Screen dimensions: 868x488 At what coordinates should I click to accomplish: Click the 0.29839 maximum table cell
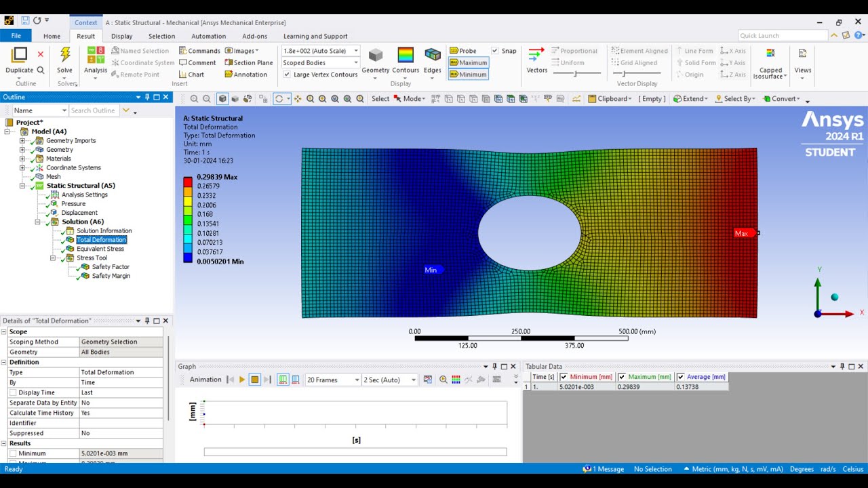[645, 387]
